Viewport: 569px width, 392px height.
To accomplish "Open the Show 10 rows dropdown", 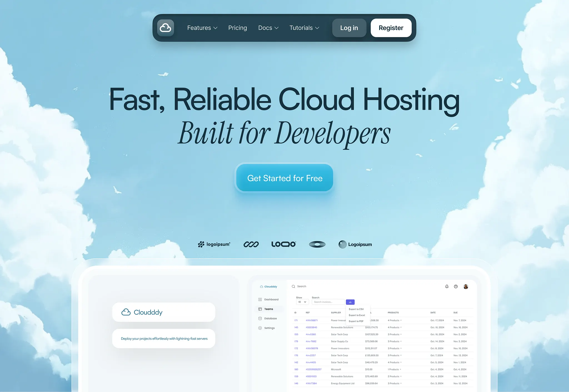I will point(302,302).
